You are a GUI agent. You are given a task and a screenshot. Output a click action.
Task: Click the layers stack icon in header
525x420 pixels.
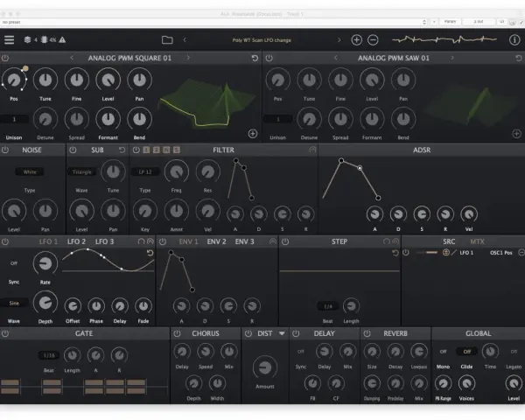click(x=27, y=40)
